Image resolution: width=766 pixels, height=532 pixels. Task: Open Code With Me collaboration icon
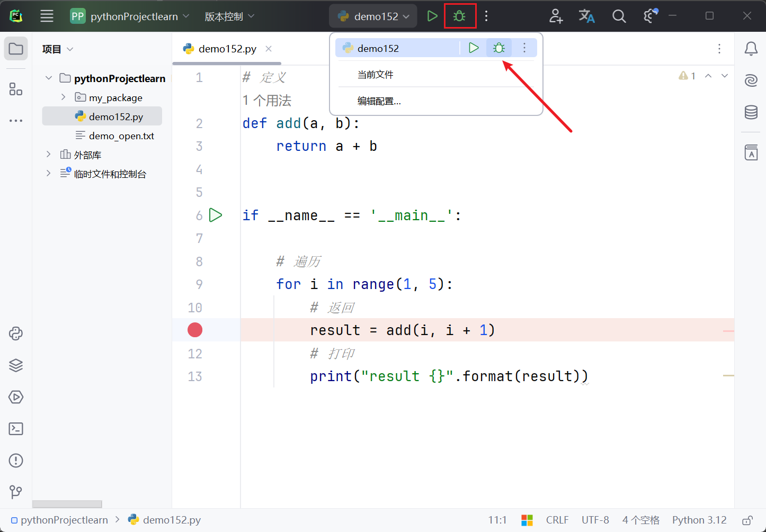click(556, 16)
